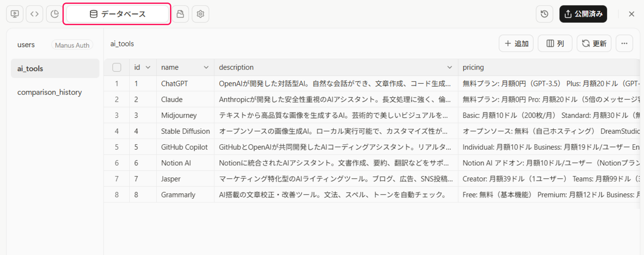Click the 更新 refresh button
This screenshot has width=644, height=255.
[594, 43]
